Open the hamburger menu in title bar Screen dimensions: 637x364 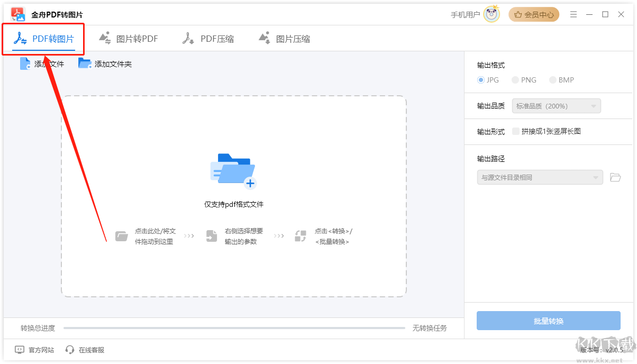coord(574,14)
